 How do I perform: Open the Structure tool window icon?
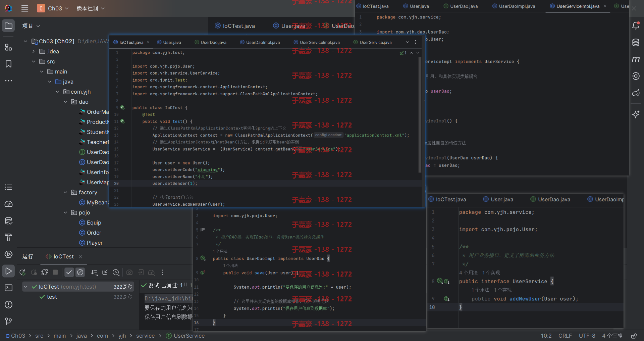point(9,47)
